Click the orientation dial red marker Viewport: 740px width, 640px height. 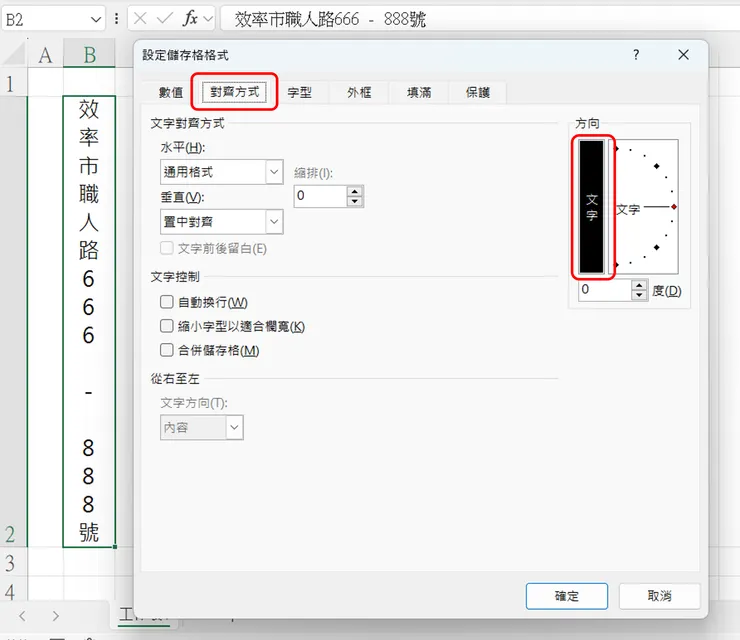pyautogui.click(x=674, y=207)
